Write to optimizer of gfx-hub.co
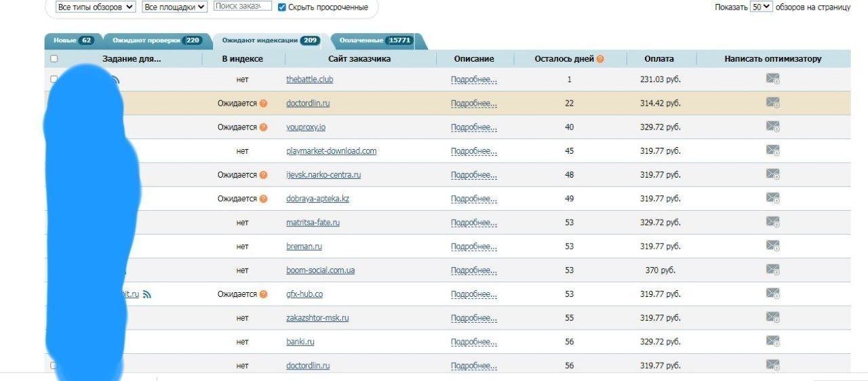868x381 pixels. tap(772, 294)
